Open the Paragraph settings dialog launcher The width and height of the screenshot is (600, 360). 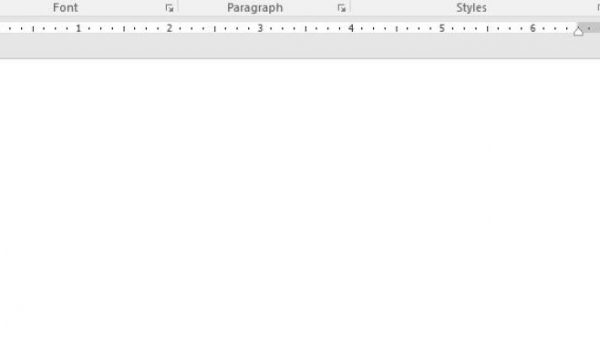pyautogui.click(x=342, y=8)
